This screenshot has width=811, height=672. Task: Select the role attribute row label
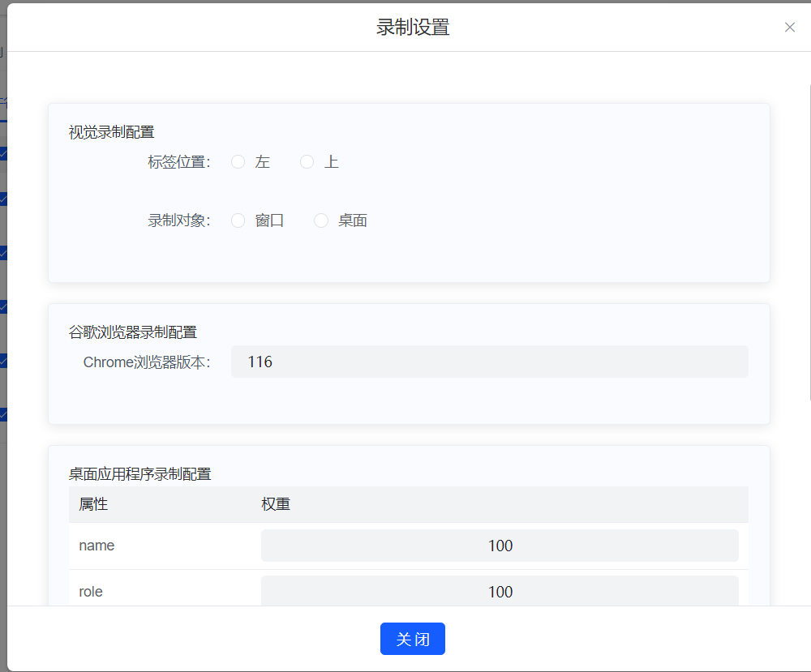91,592
